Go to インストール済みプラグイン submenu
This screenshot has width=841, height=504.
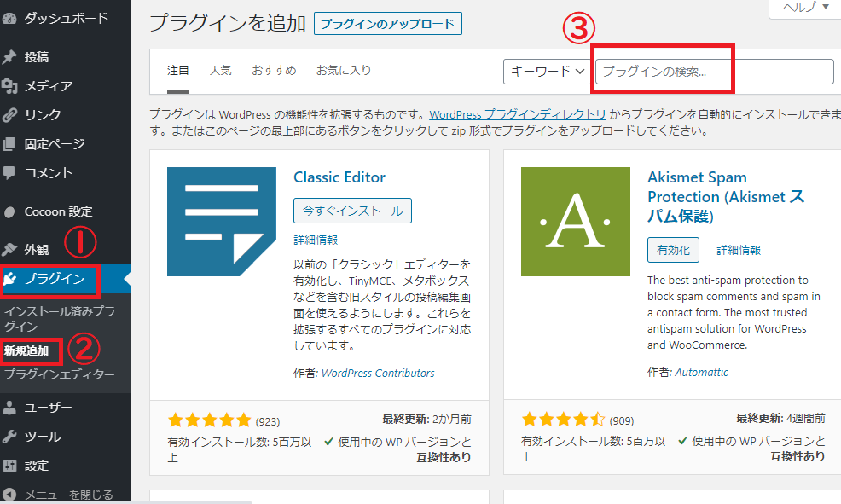click(x=59, y=319)
